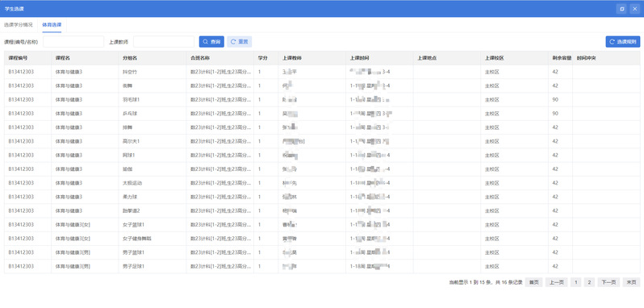Screen dimensions: 644x308
Task: Click the 查询 search button
Action: pos(211,42)
